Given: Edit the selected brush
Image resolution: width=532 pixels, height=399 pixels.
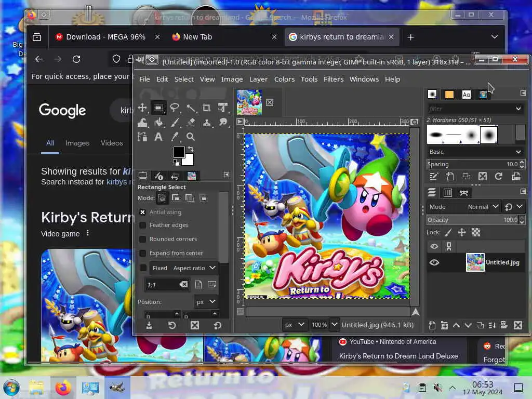Looking at the screenshot, I should (434, 176).
